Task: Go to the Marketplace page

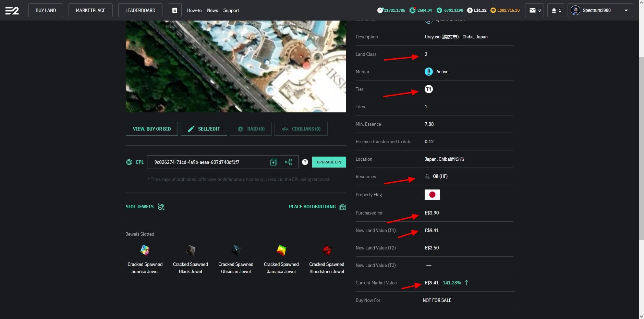Action: click(90, 10)
